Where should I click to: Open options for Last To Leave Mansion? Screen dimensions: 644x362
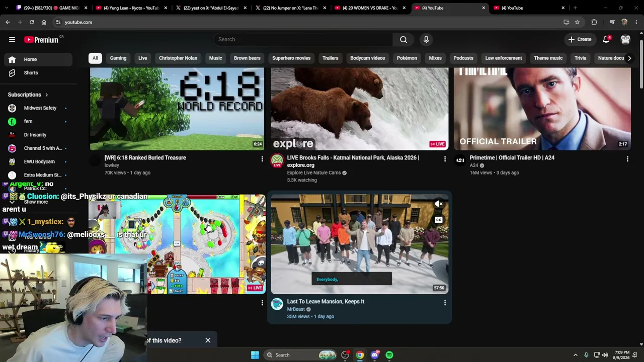coord(445,303)
